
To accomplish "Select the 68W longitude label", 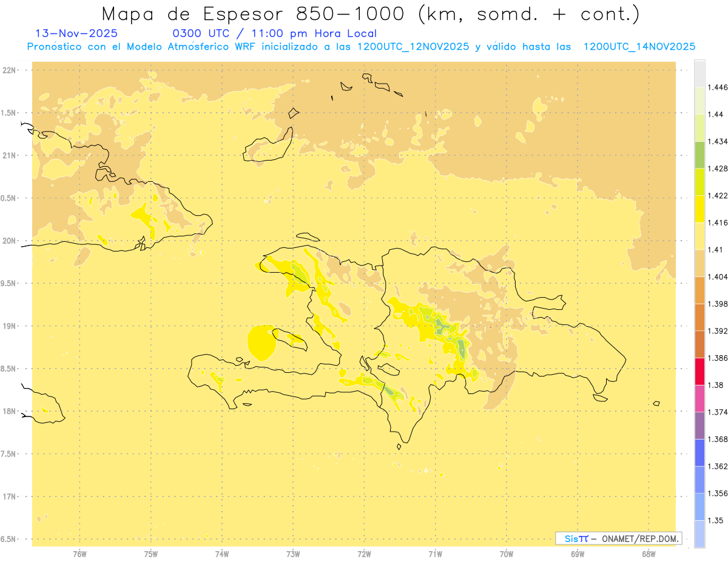I will pyautogui.click(x=649, y=554).
